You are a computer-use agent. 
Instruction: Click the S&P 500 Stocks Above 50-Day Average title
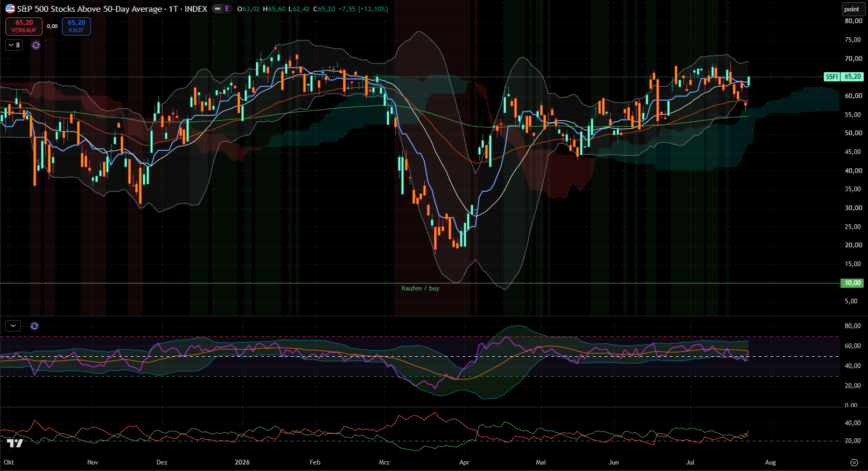click(89, 9)
